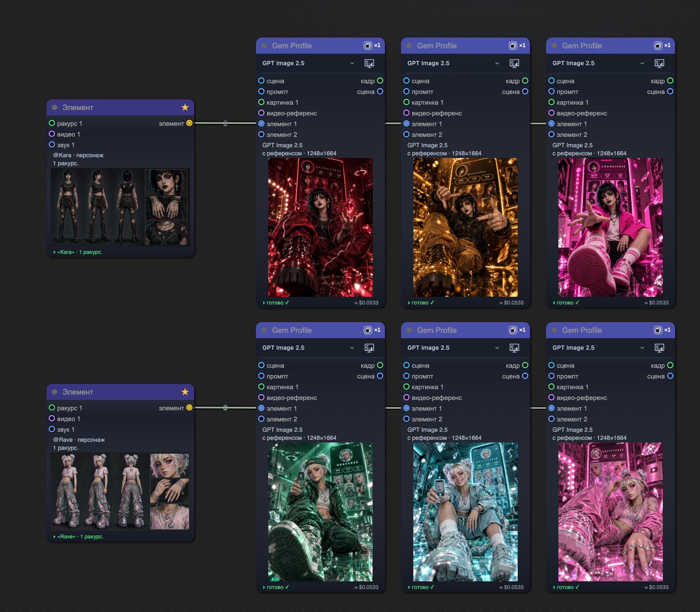Expand the «Kara» · 1 ракурс. disclosure row
Image resolution: width=700 pixels, height=612 pixels.
coord(78,252)
